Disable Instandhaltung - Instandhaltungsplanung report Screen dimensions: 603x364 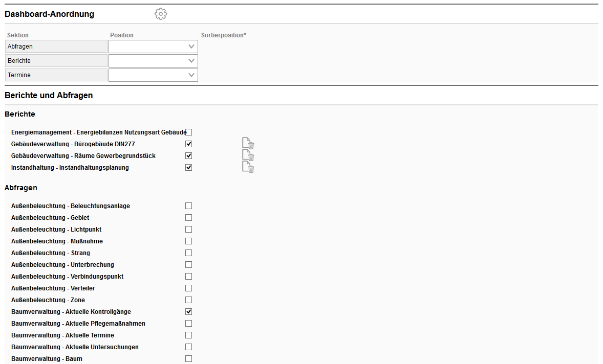pos(189,168)
